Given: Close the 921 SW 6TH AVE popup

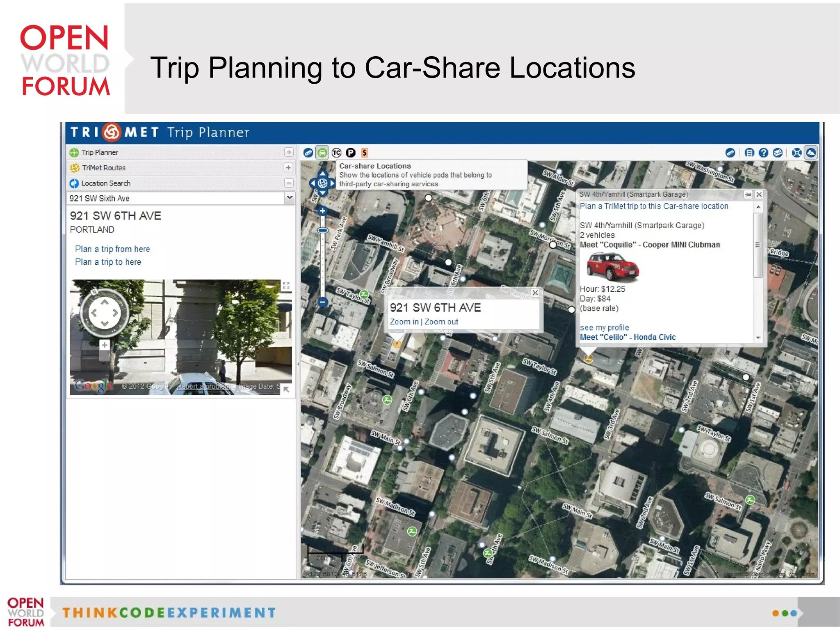Looking at the screenshot, I should pyautogui.click(x=535, y=292).
